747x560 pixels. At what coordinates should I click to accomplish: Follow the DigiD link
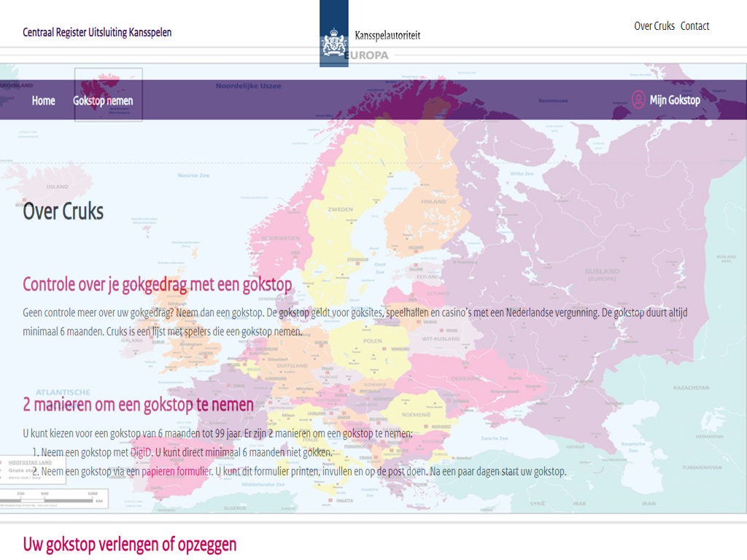(x=141, y=452)
